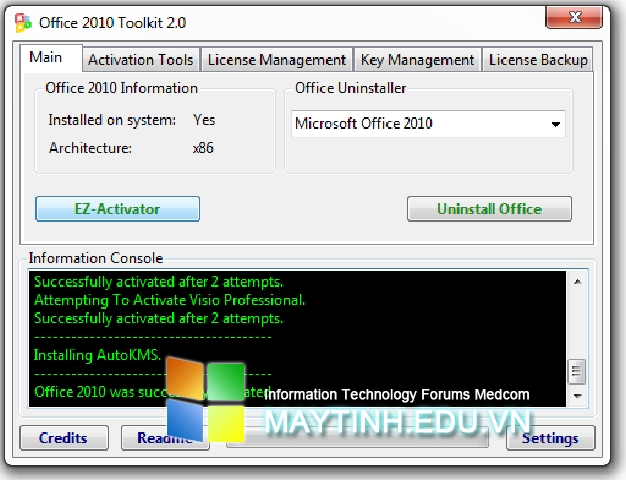Switch to the Key Management tab
626x480 pixels.
(x=417, y=60)
